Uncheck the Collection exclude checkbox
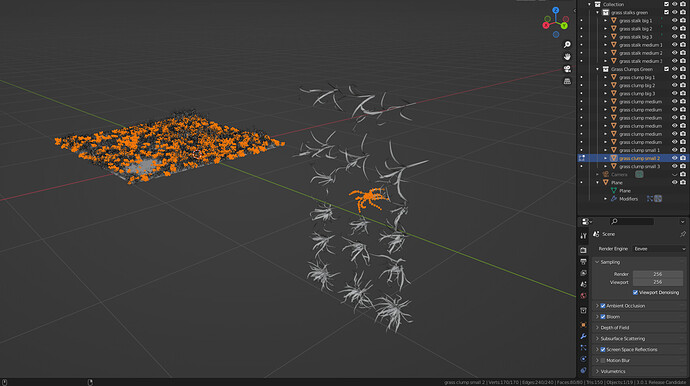The height and width of the screenshot is (386, 690). (666, 4)
